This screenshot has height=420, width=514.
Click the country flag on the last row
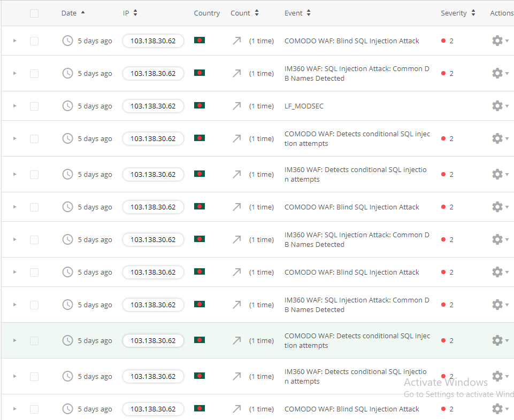point(199,409)
